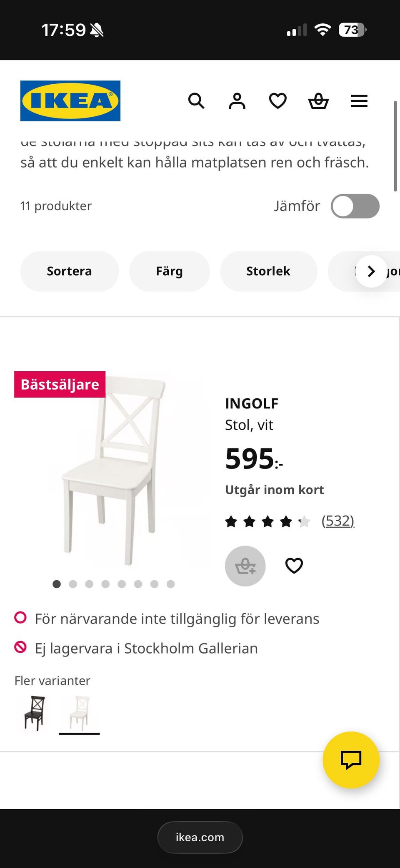Open the Sortera filter options
The height and width of the screenshot is (868, 400).
point(69,271)
